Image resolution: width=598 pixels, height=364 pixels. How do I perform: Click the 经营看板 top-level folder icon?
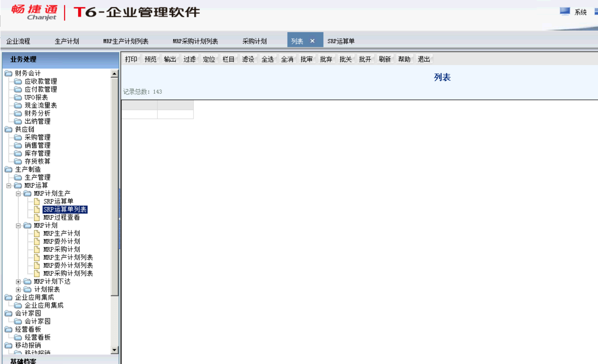(8, 329)
